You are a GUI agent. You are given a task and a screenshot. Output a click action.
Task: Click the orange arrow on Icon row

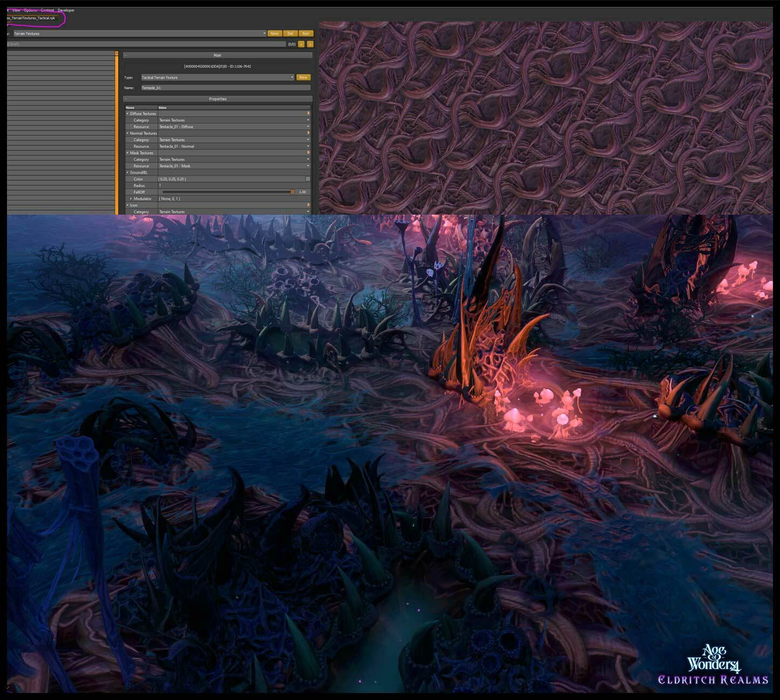[x=308, y=205]
